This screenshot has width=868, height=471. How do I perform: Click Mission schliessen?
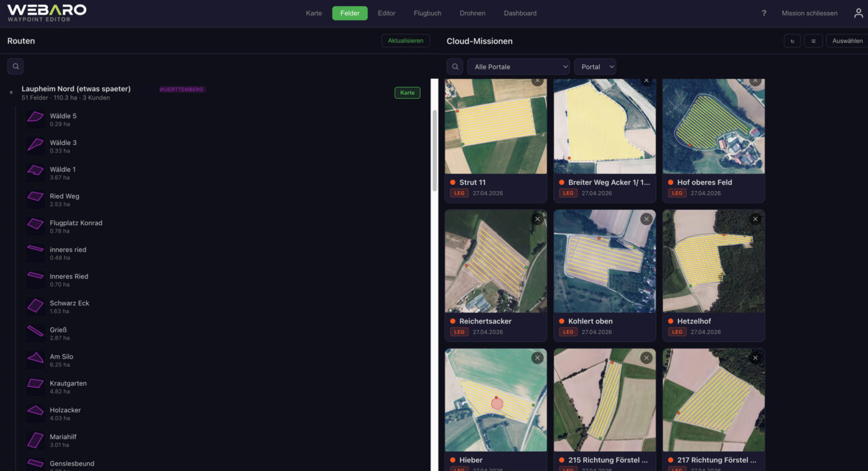[x=809, y=13]
